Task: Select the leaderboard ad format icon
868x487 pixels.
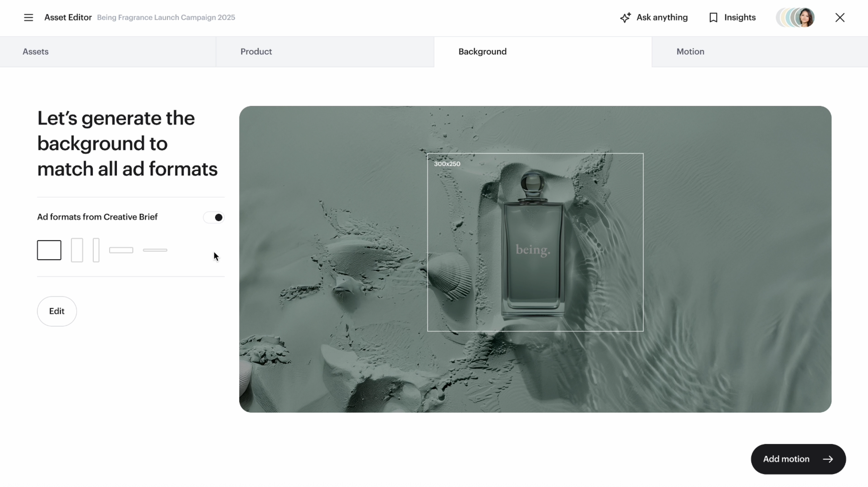Action: 121,250
